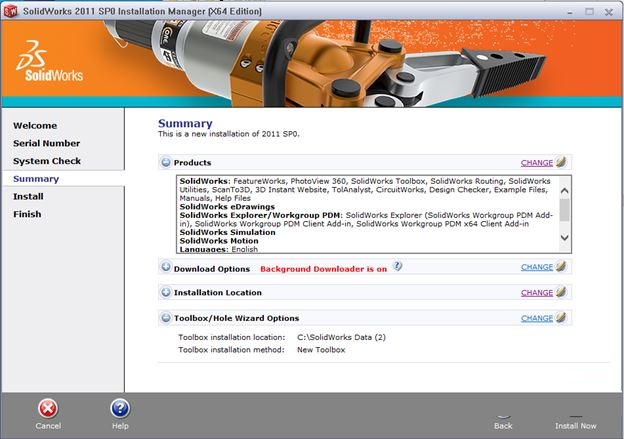Open Help via the blue question icon
Image resolution: width=624 pixels, height=439 pixels.
pos(120,408)
